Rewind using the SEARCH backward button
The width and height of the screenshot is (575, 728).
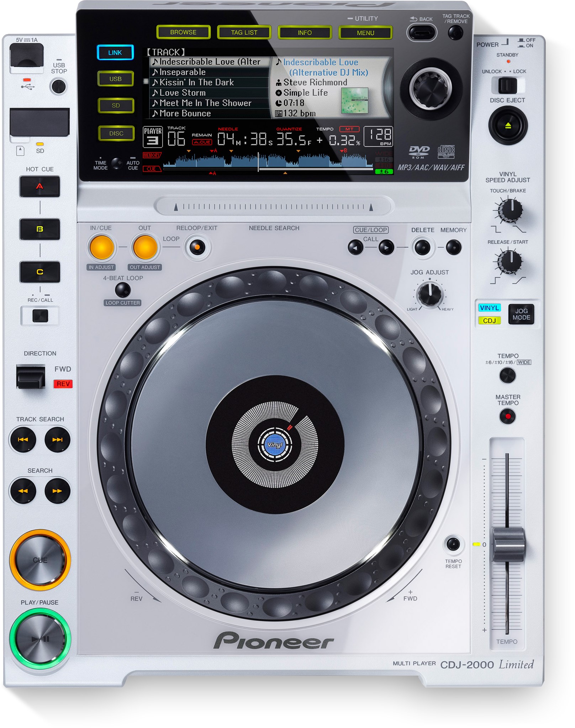(23, 491)
